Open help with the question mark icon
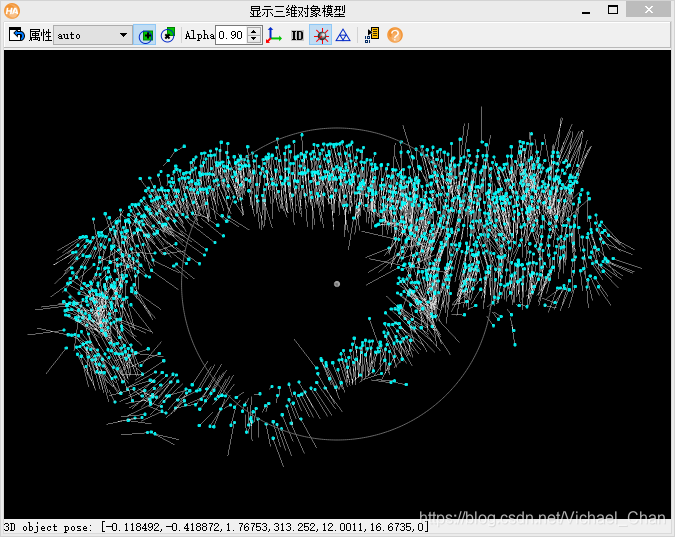Viewport: 675px width, 537px height. tap(395, 35)
